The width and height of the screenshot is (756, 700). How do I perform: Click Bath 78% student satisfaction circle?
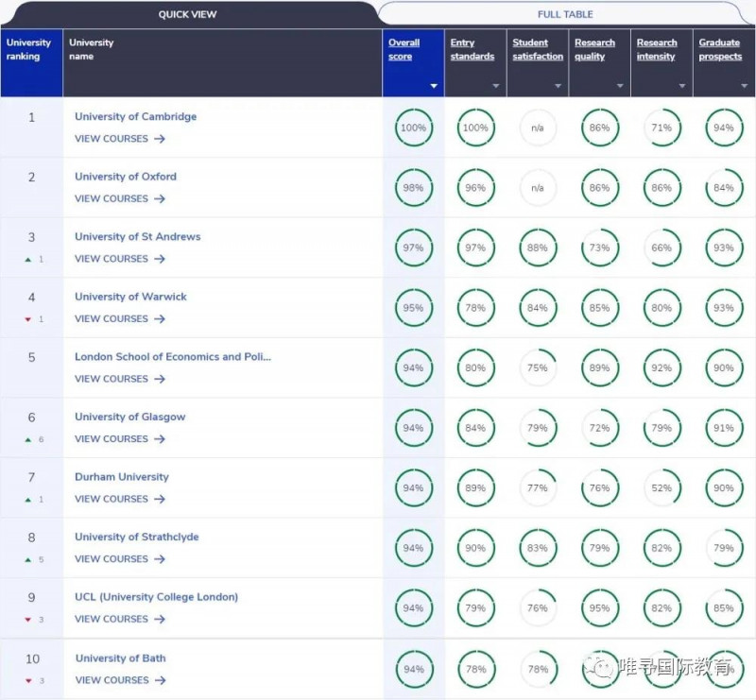(x=538, y=669)
